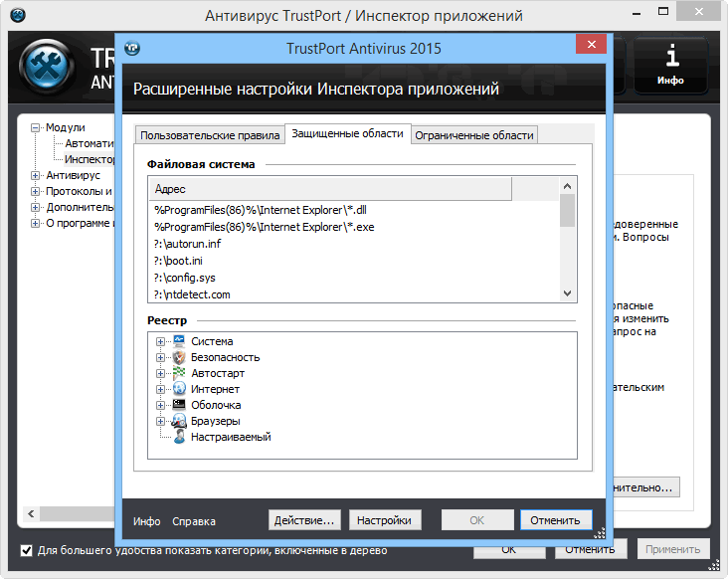
Task: Close the TrustPort Antivirus 2015 dialog
Action: pyautogui.click(x=591, y=44)
